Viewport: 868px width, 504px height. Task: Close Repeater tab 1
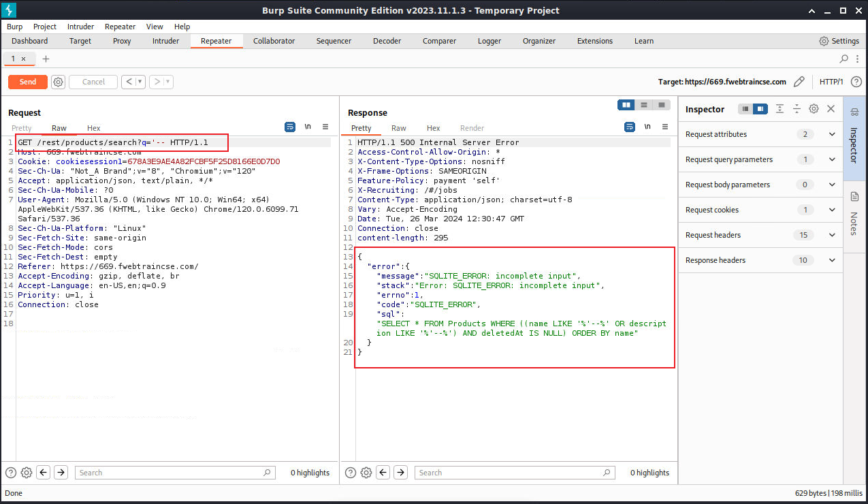click(x=23, y=59)
